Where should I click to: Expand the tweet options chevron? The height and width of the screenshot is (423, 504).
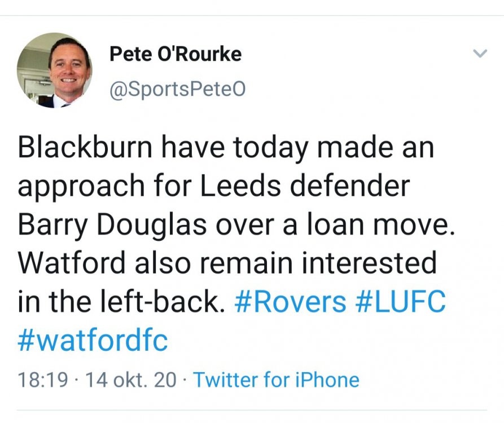coord(479,54)
